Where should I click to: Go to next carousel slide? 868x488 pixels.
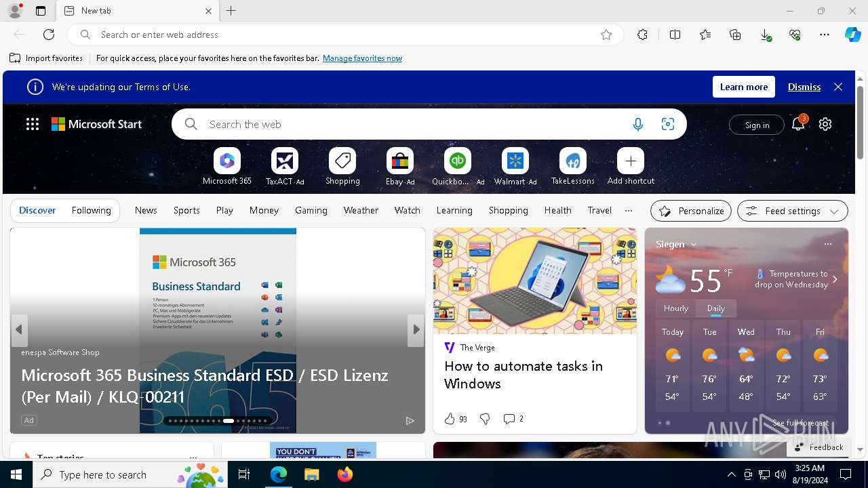pos(416,329)
